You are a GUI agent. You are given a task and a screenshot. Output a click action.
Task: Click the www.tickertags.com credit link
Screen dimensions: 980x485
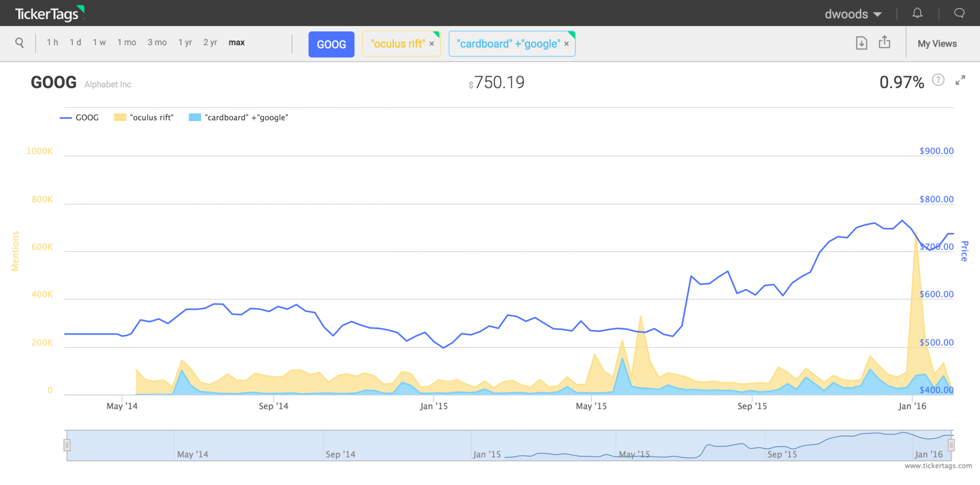[x=938, y=466]
